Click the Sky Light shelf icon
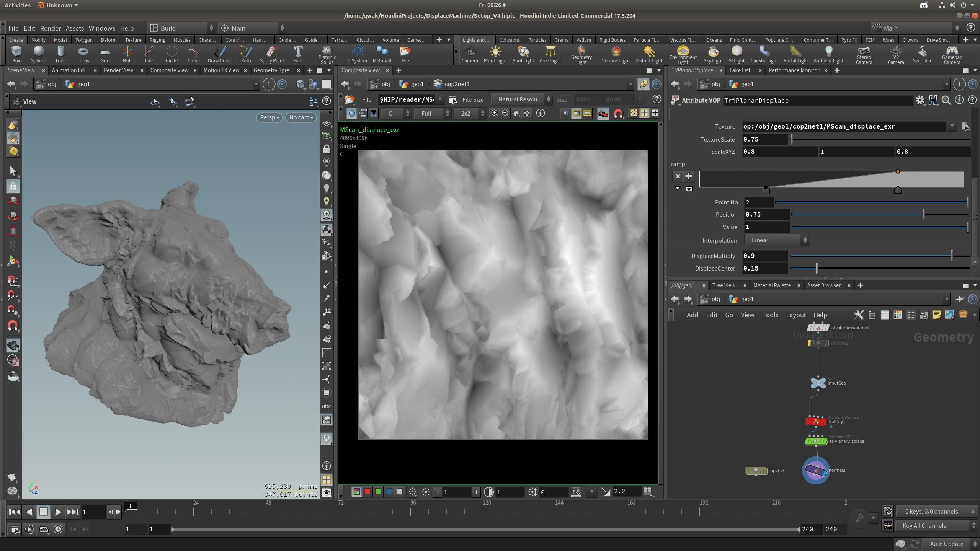This screenshot has height=551, width=980. [713, 54]
